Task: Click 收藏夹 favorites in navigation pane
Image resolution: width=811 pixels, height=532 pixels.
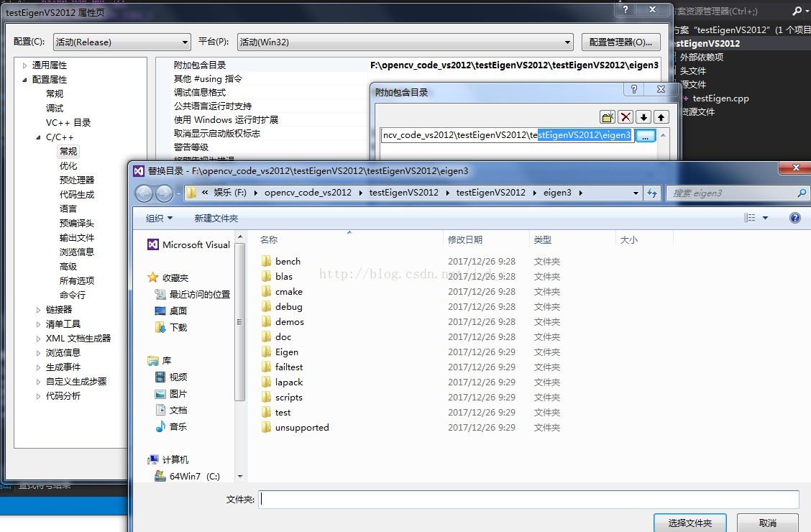Action: (168, 278)
